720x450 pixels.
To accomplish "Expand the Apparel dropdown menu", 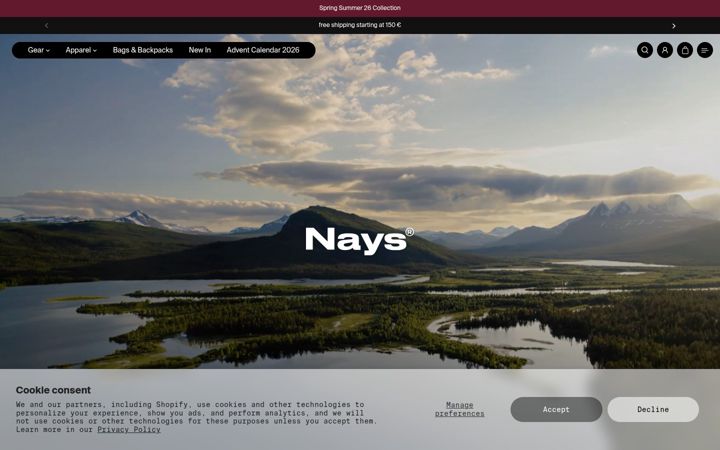I will point(81,50).
